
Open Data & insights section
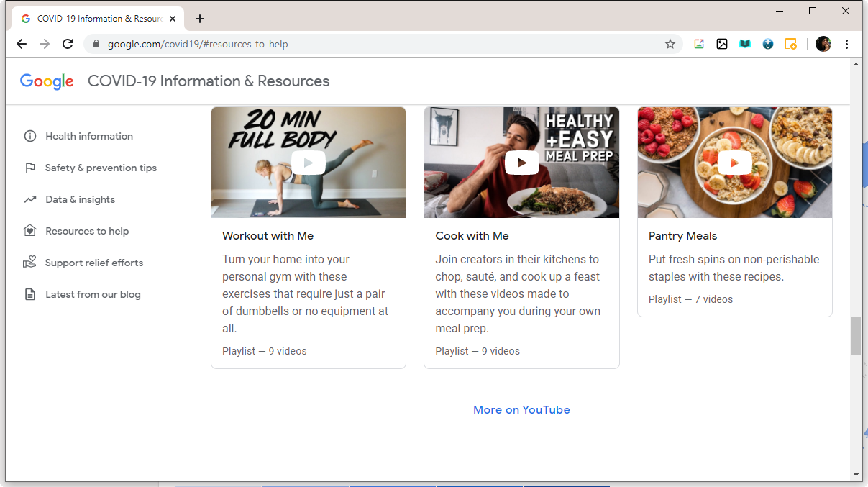click(80, 199)
